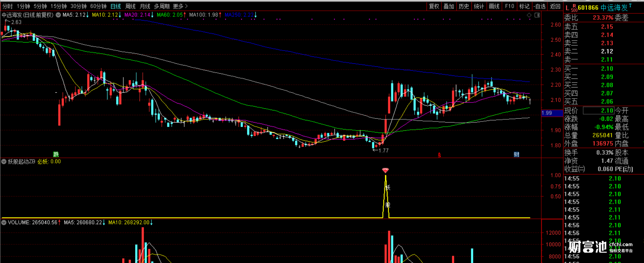Click the red diamond signal above the 妖股 spike
Image resolution: width=644 pixels, height=263 pixels.
[x=385, y=170]
